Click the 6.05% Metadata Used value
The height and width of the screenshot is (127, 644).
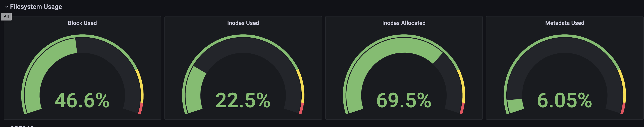click(564, 100)
